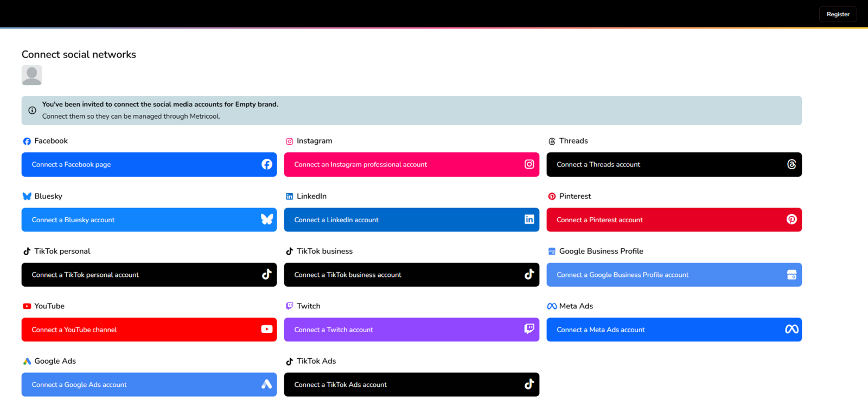The width and height of the screenshot is (868, 407).
Task: Click the Connect social networks heading
Action: pos(79,54)
